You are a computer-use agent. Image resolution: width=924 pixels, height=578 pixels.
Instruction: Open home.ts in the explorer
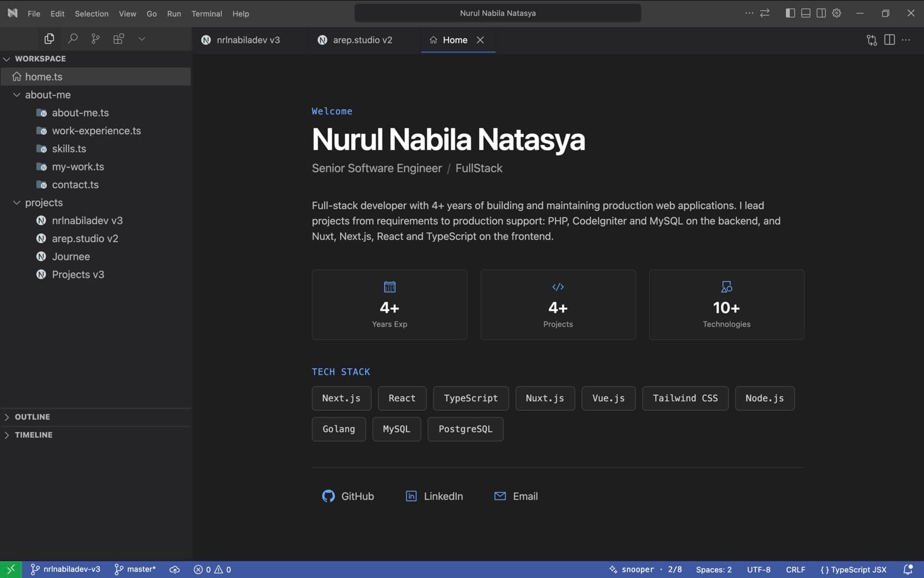tap(95, 77)
